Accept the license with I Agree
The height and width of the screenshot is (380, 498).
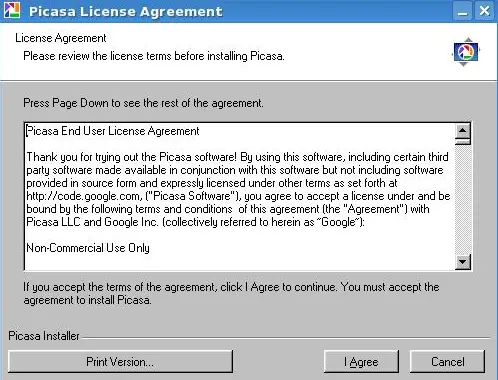coord(361,362)
